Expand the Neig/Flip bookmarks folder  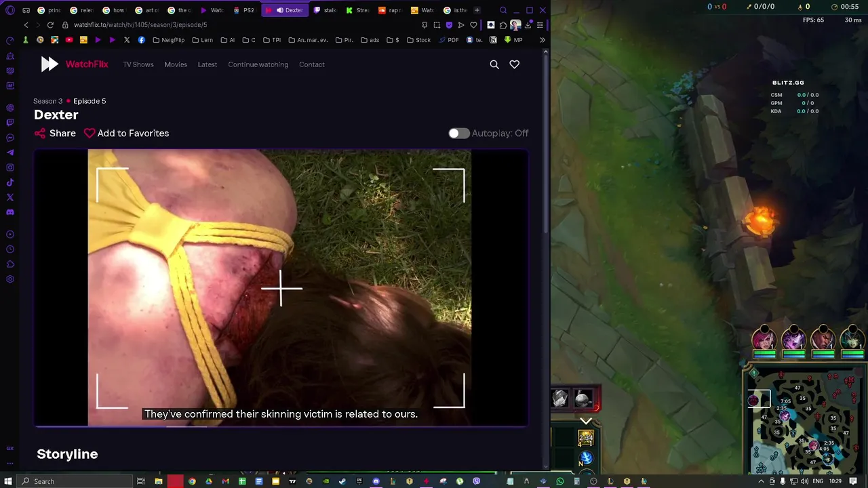[168, 40]
